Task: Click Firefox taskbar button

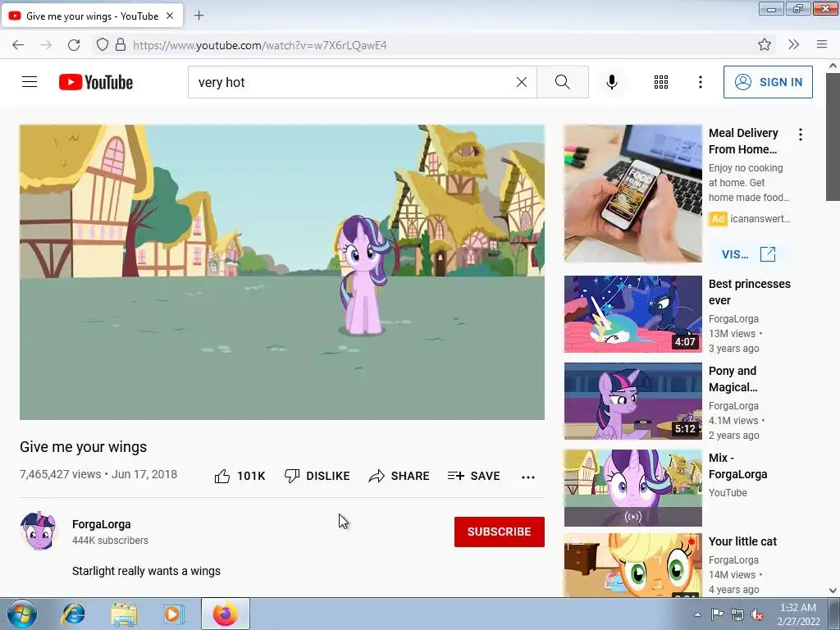Action: (x=226, y=614)
